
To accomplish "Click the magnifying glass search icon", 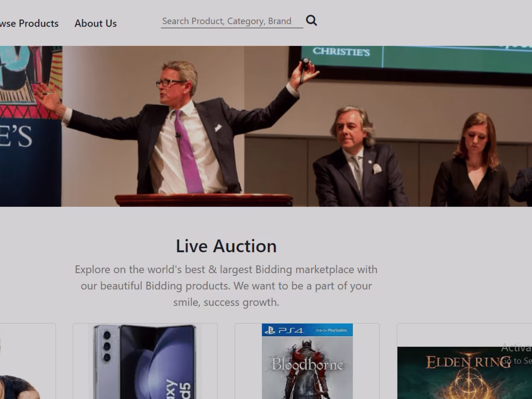I will (311, 21).
